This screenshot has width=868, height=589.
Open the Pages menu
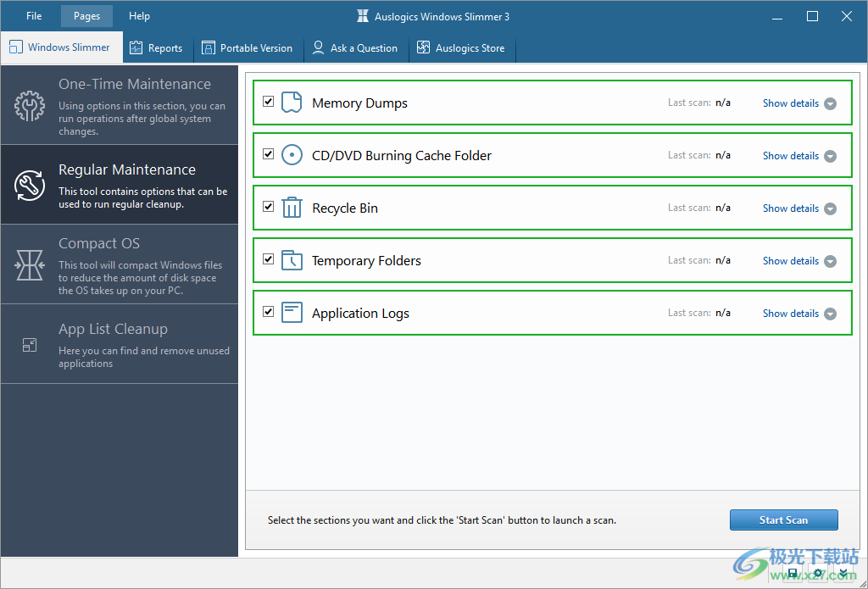86,15
